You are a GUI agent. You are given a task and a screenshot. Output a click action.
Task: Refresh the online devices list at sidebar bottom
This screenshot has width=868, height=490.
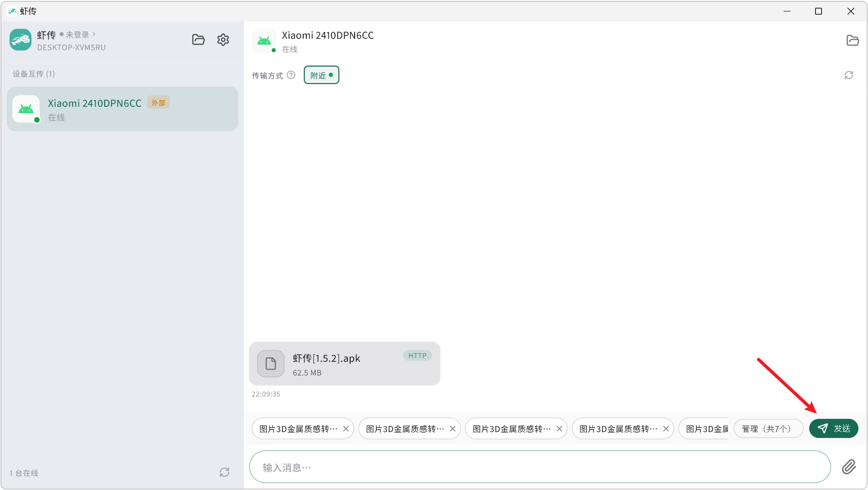pos(224,472)
